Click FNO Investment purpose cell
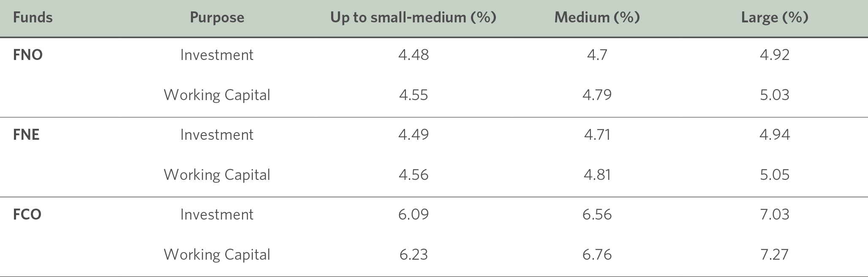The image size is (868, 277). 217,55
